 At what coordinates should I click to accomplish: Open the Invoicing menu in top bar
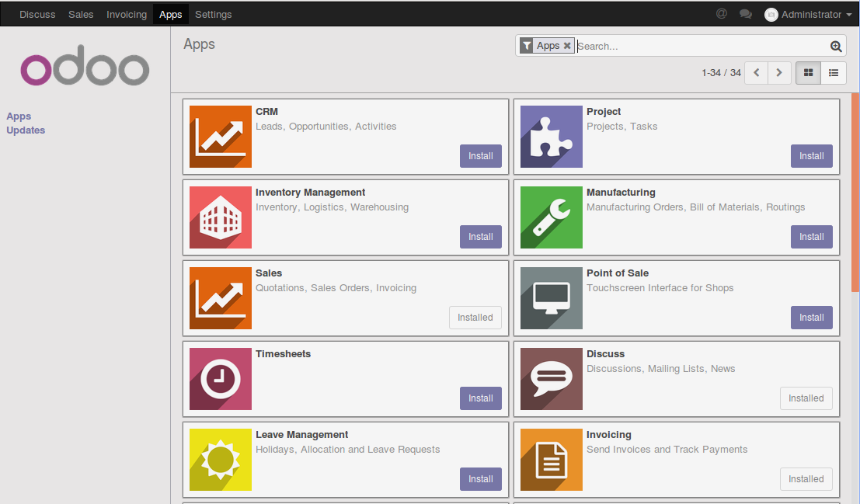(127, 14)
